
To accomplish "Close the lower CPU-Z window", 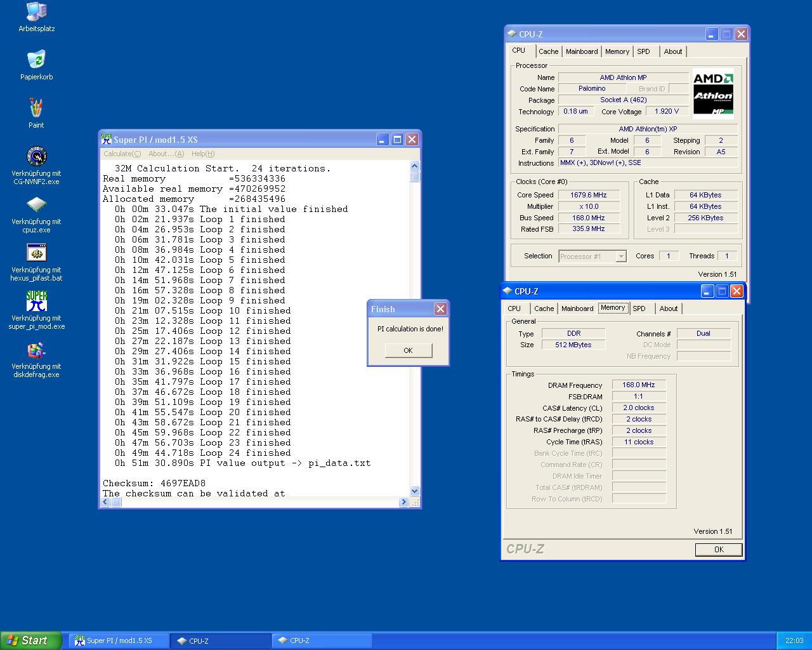I will (737, 291).
